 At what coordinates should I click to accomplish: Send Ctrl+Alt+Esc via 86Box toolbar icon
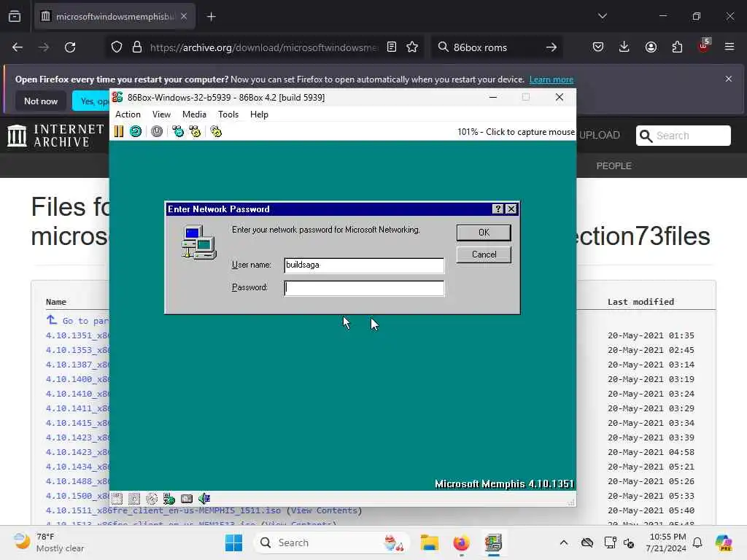195,131
